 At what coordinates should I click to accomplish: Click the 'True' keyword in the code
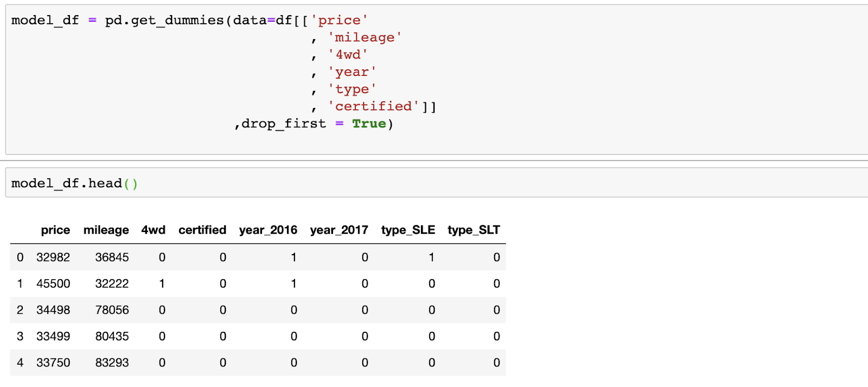(x=369, y=124)
